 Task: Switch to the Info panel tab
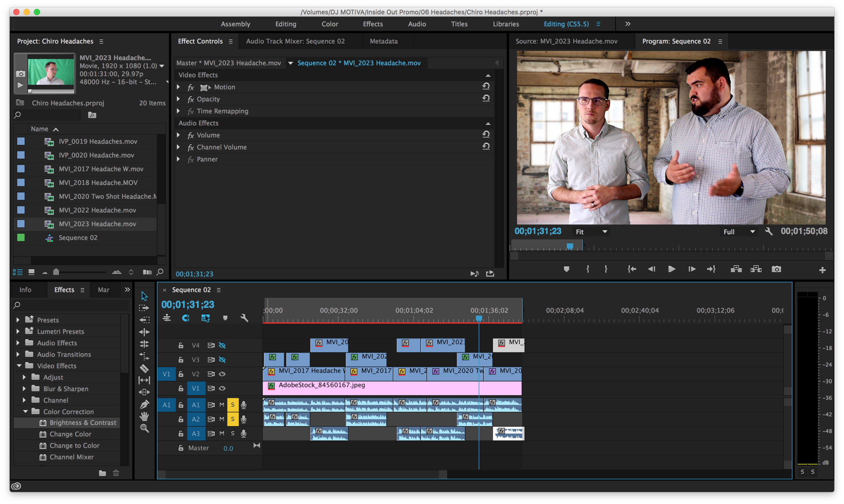pos(25,290)
